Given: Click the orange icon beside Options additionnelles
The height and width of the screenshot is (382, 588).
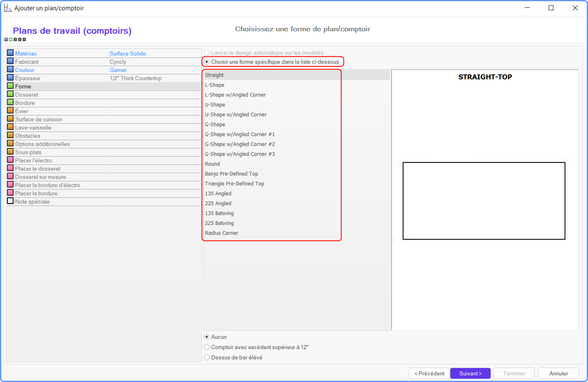Looking at the screenshot, I should pyautogui.click(x=10, y=144).
